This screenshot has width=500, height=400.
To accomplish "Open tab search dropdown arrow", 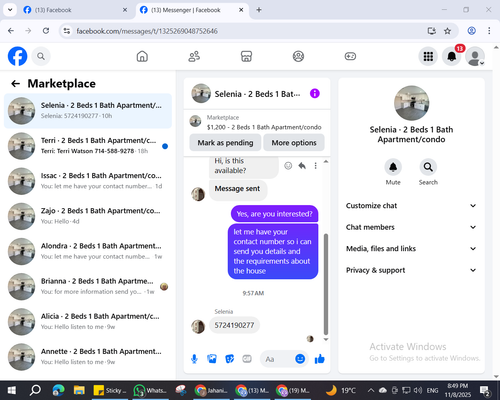I will pos(10,10).
